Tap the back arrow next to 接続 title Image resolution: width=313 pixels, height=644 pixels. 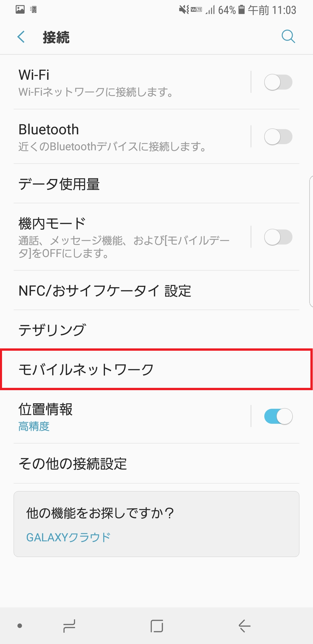21,37
